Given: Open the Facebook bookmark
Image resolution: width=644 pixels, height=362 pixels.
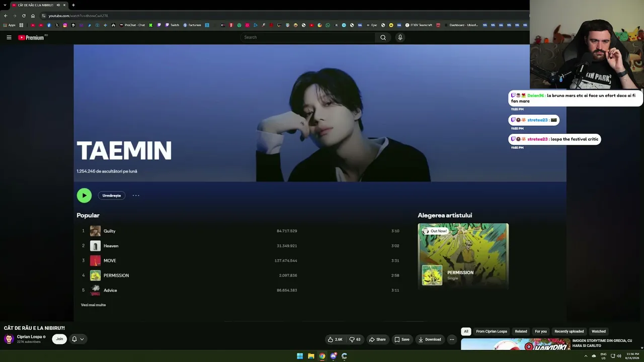Looking at the screenshot, I should (49, 25).
